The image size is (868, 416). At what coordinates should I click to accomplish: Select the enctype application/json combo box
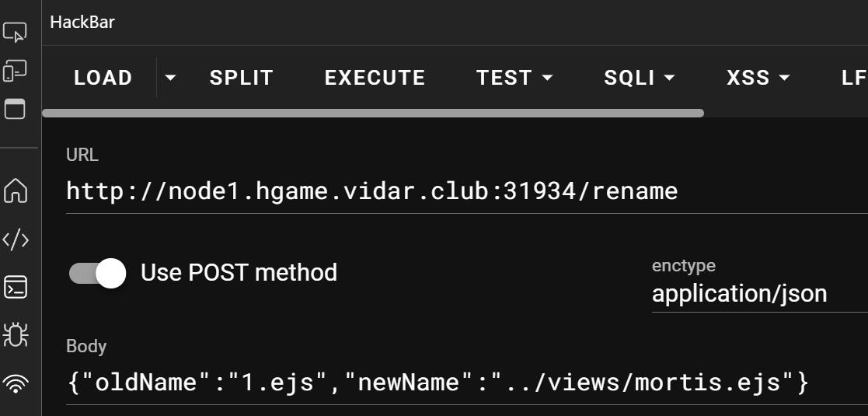click(759, 294)
